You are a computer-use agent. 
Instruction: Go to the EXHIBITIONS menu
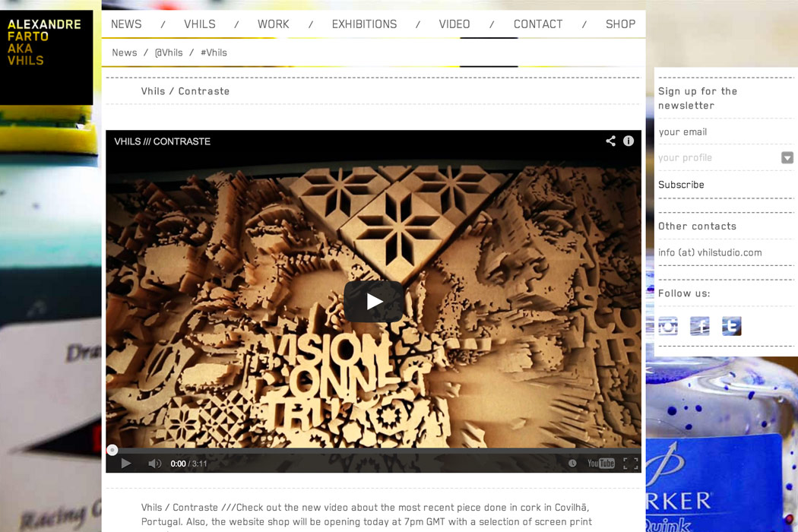[x=364, y=24]
